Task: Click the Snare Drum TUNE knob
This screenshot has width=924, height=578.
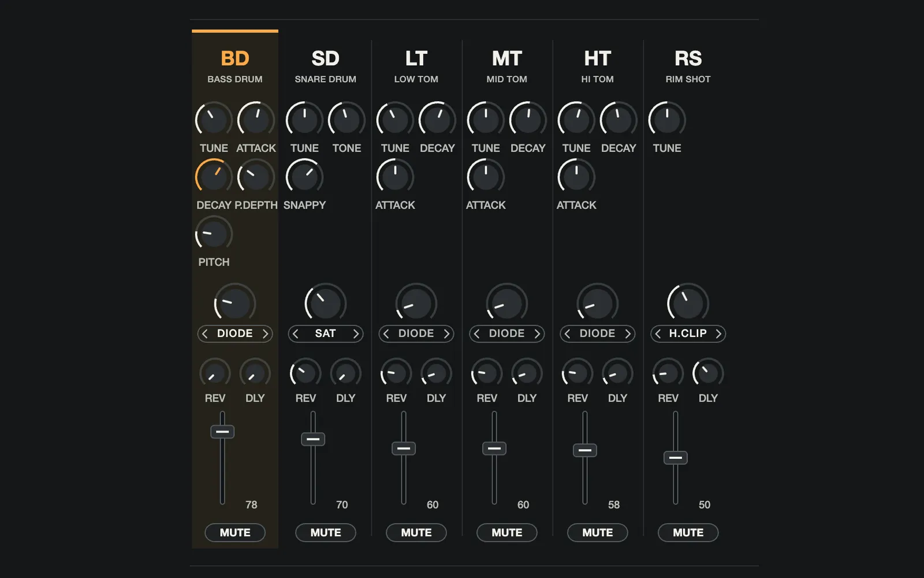Action: point(304,120)
